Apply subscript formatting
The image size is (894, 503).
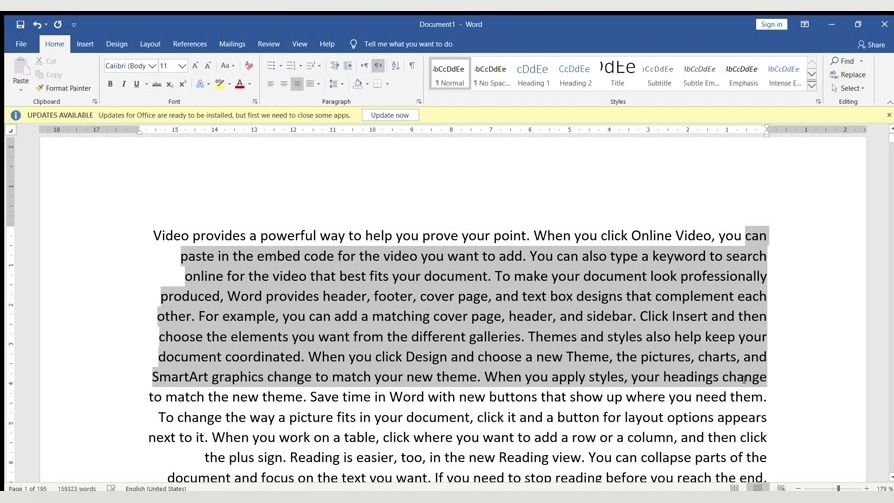169,84
